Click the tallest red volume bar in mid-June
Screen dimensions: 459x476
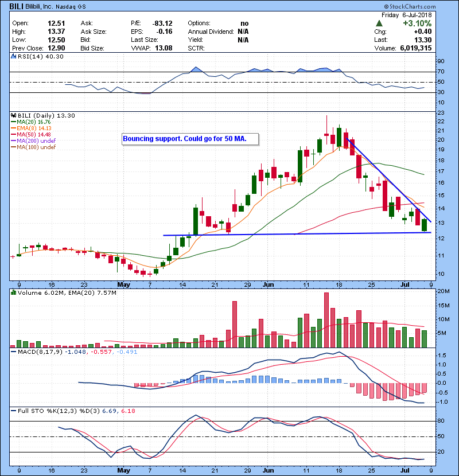[x=326, y=319]
